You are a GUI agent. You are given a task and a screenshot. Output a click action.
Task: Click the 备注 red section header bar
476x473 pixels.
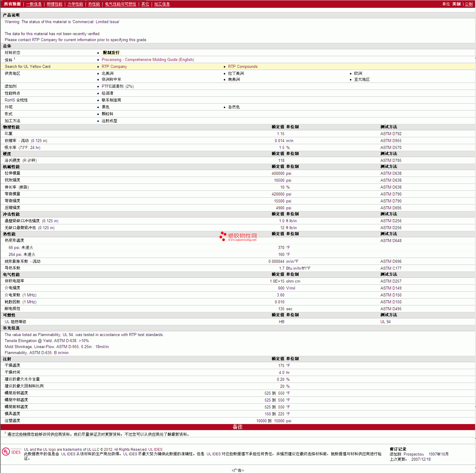[238, 427]
